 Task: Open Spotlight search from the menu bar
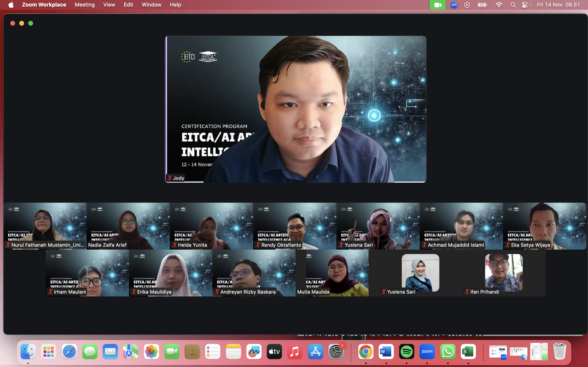[513, 5]
